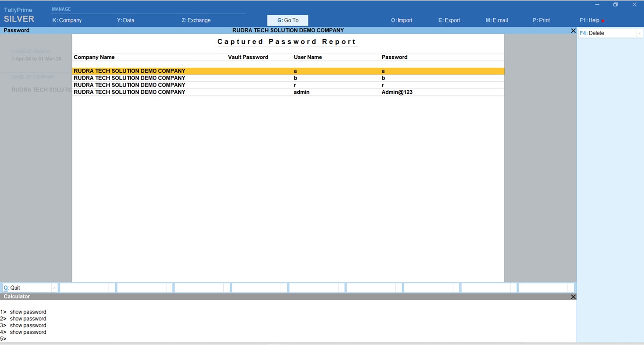Expand the caret beside the Quit button
Viewport: 644px width, 345px height.
click(54, 288)
